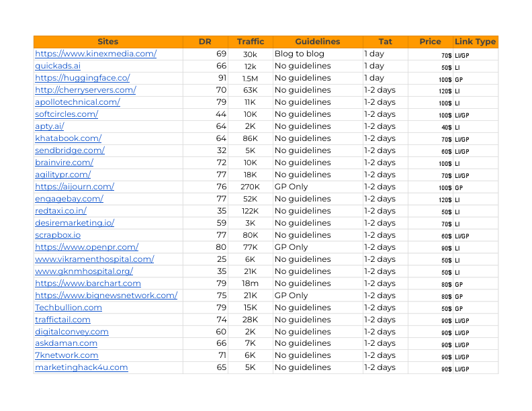Visit the apollotechnical.com link

78,102
